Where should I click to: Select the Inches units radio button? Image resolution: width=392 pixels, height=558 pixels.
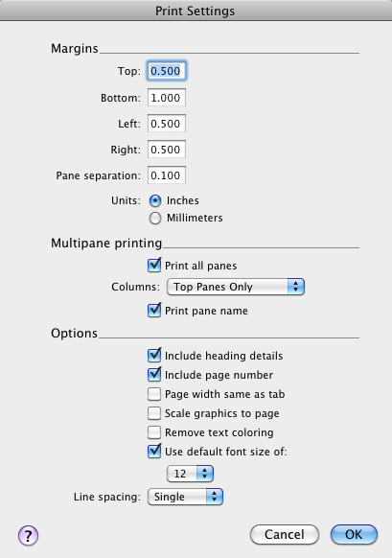pyautogui.click(x=155, y=200)
